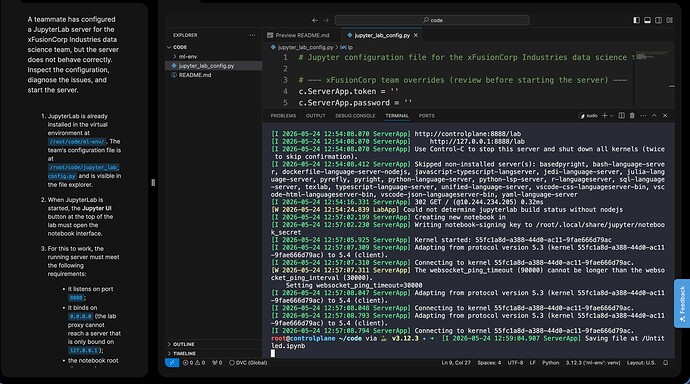This screenshot has height=384, width=690.
Task: Click forwarded ports count in status bar
Action: point(217,363)
